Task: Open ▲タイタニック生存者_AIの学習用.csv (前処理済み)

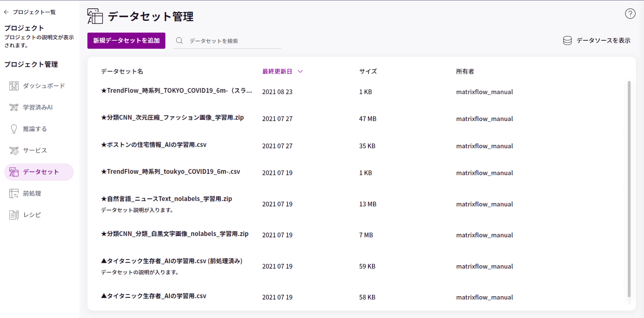Action: 172,261
